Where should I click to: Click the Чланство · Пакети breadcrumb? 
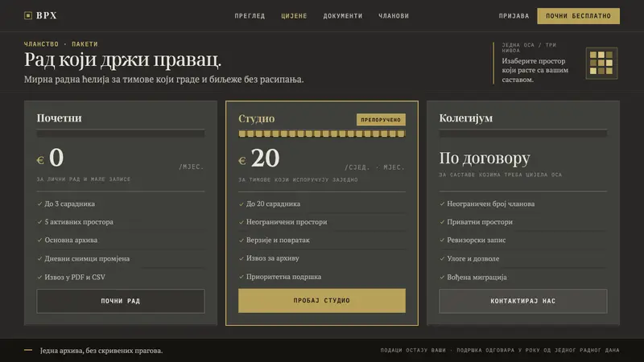(x=61, y=44)
